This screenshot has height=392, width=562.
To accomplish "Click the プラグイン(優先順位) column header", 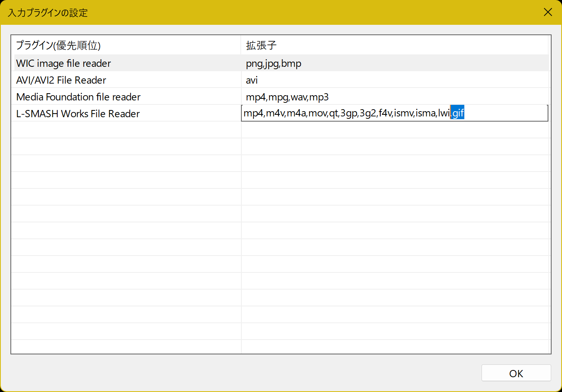I will (58, 45).
